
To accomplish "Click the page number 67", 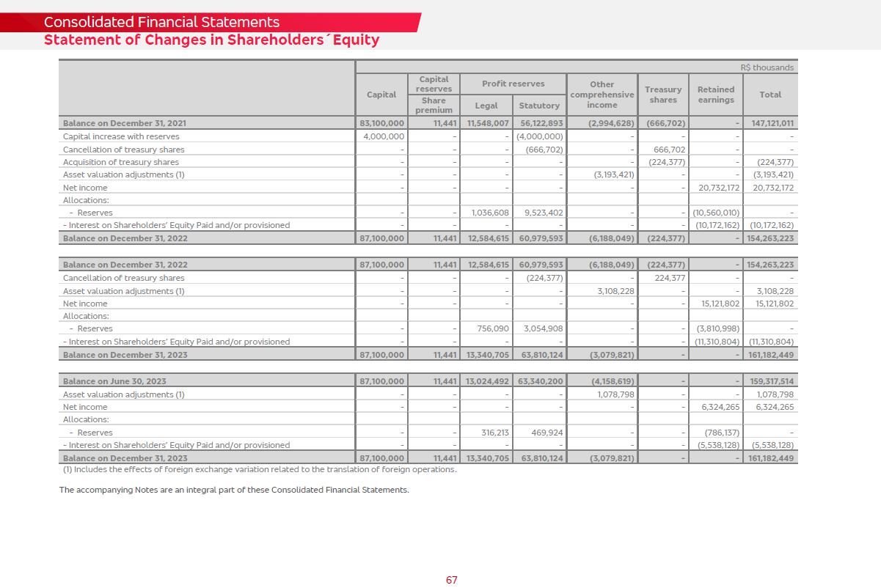I will (x=452, y=580).
